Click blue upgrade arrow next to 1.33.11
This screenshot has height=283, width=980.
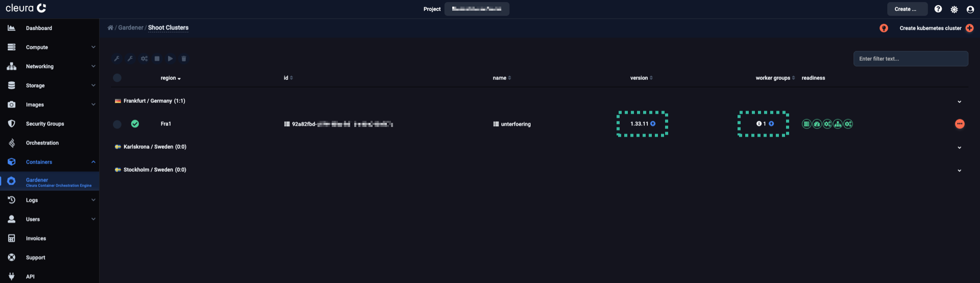653,123
